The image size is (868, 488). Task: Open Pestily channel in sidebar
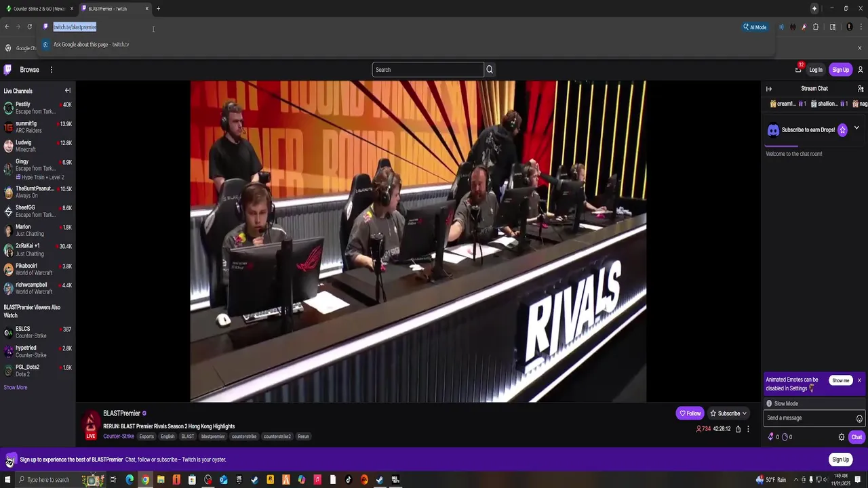(37, 108)
